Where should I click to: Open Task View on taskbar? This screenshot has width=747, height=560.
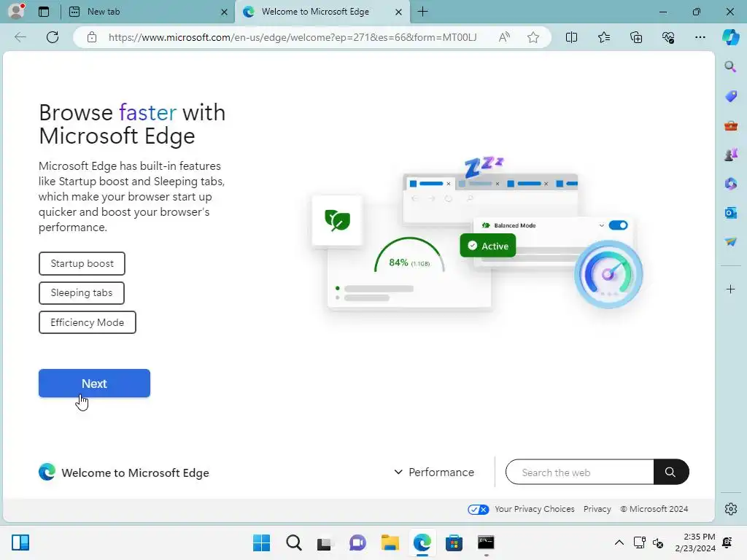[x=325, y=542]
